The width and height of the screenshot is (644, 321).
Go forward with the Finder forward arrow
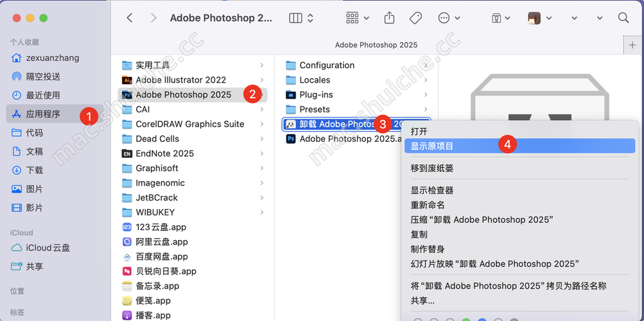coord(153,17)
